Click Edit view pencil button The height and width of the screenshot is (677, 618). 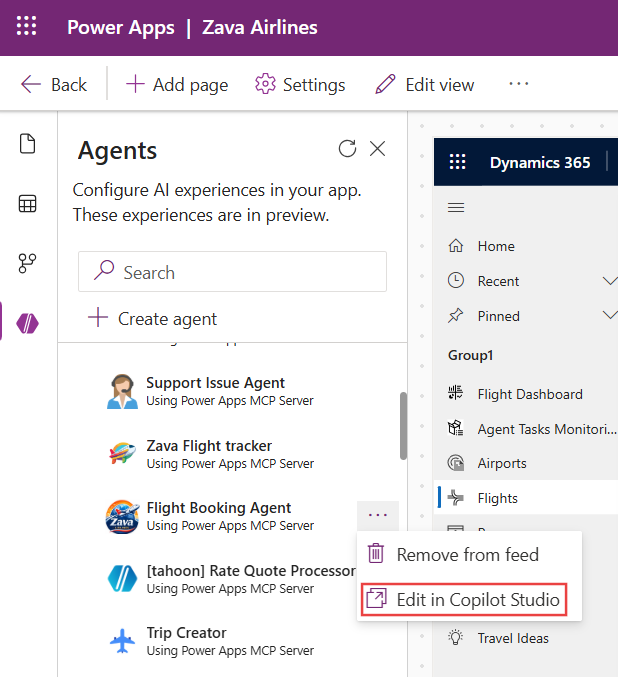pyautogui.click(x=425, y=85)
